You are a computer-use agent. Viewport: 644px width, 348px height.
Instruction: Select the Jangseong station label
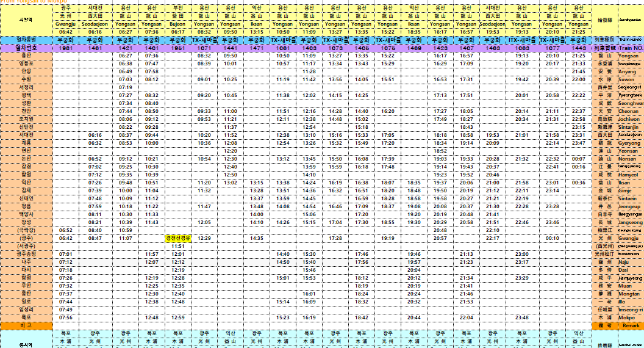(x=631, y=222)
